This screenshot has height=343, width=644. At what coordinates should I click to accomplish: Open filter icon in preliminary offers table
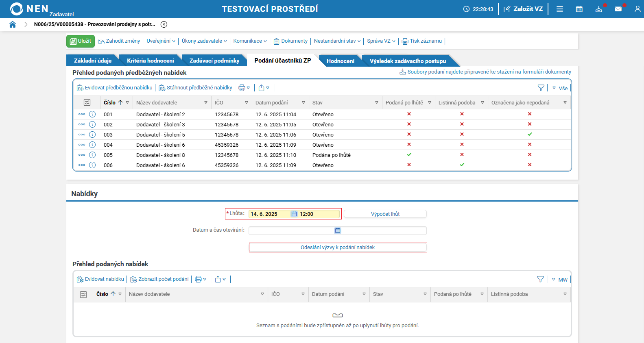(541, 88)
